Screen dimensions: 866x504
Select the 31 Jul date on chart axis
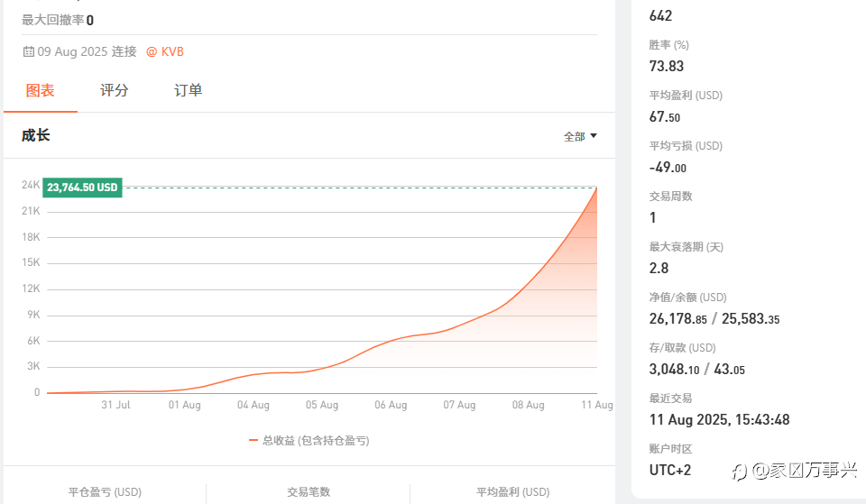tap(115, 405)
